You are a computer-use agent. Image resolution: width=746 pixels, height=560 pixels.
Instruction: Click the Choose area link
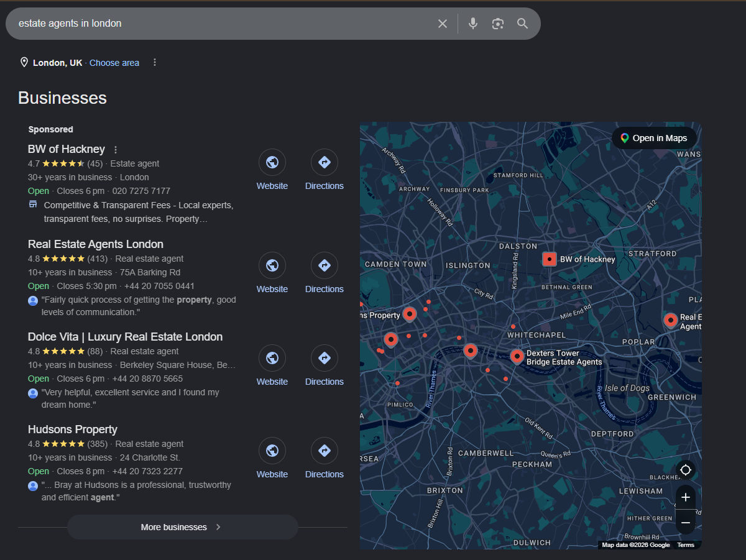(114, 63)
